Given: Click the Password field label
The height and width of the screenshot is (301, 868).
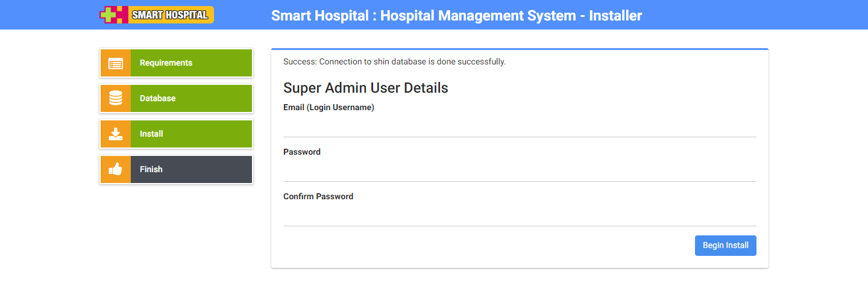Looking at the screenshot, I should pyautogui.click(x=302, y=152).
